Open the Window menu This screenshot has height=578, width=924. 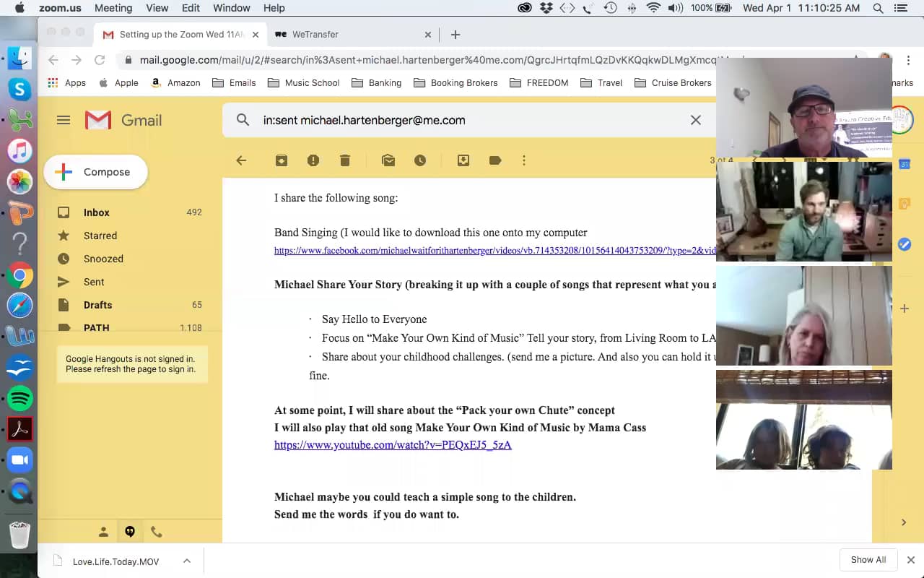(232, 8)
